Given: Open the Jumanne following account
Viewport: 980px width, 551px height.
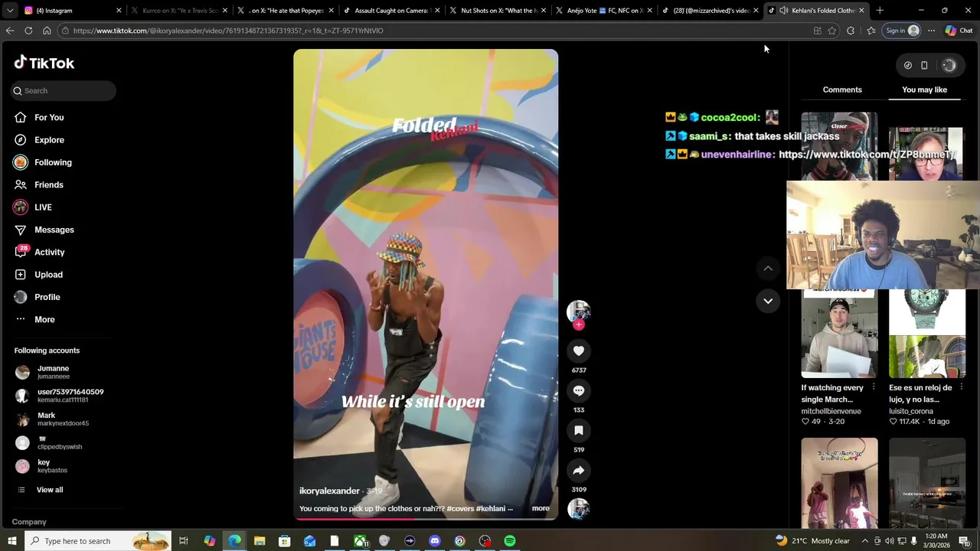Looking at the screenshot, I should [54, 372].
